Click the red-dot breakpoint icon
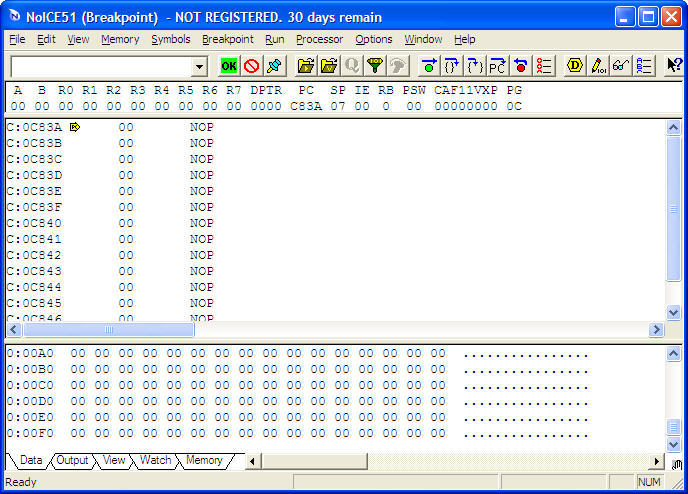 point(520,66)
